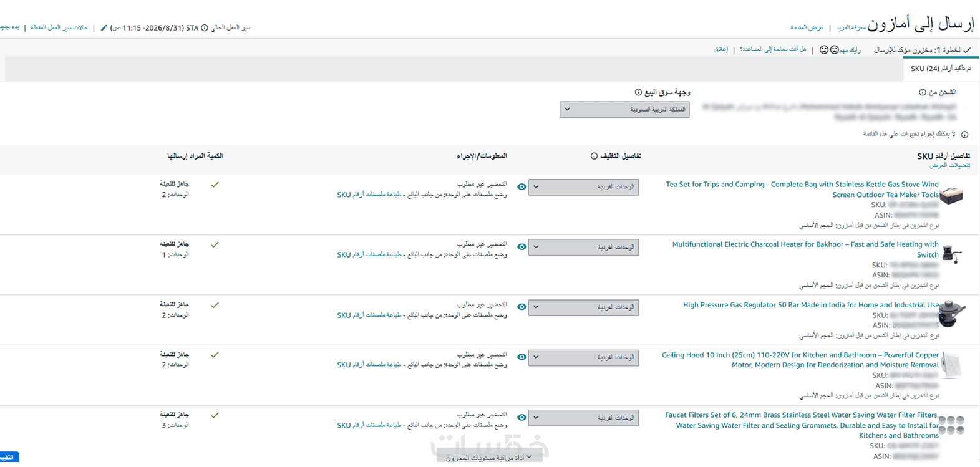The image size is (980, 467).
Task: Click info icon beside list changes notice
Action: (x=965, y=135)
